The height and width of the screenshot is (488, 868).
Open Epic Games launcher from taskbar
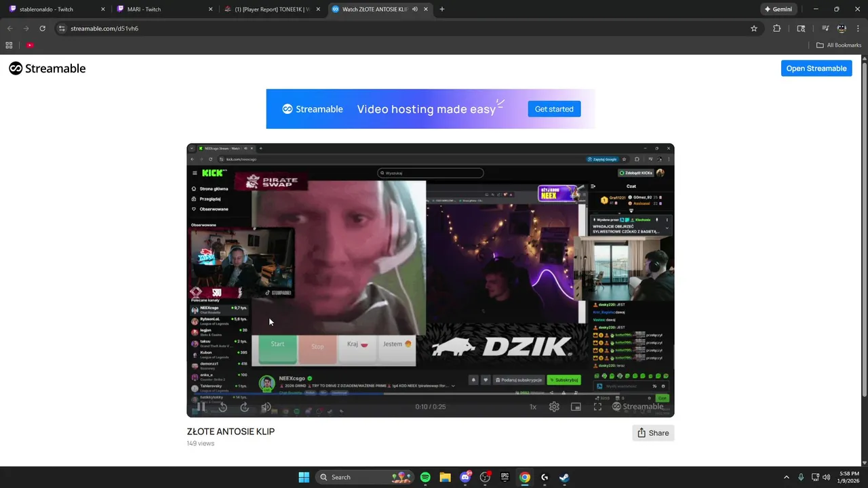click(505, 477)
